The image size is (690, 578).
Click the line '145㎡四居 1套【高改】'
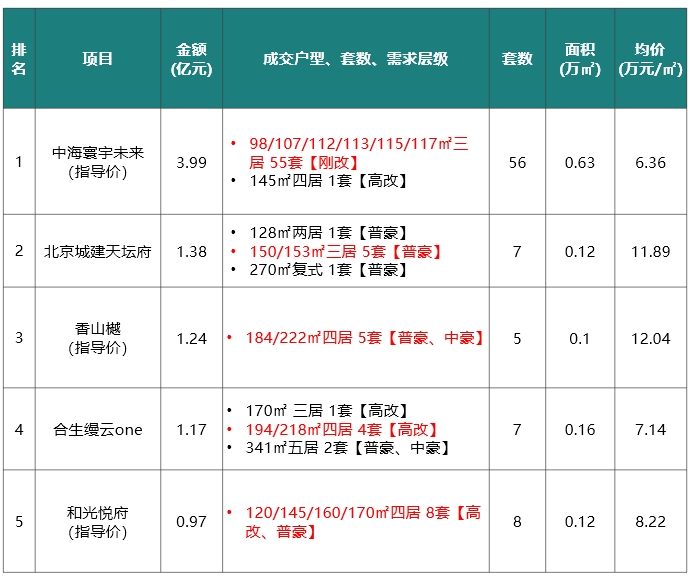point(330,180)
